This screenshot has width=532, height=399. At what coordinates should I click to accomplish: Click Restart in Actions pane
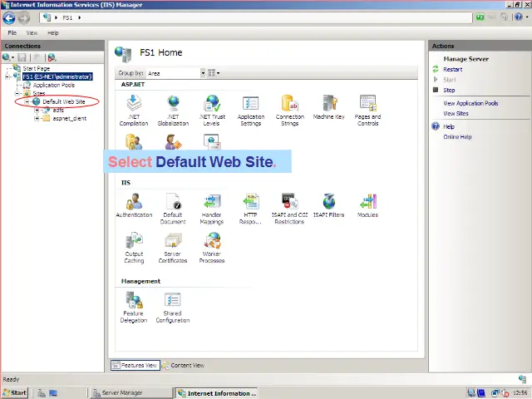coord(452,69)
